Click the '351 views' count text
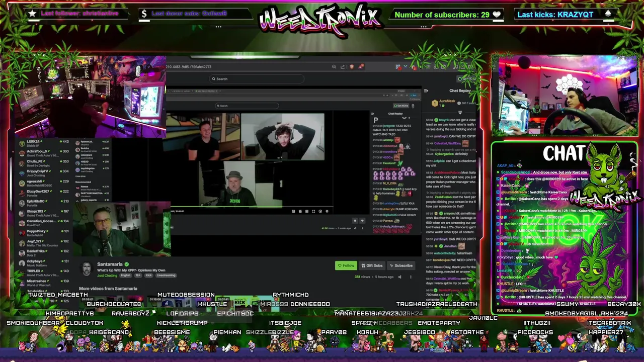 [x=361, y=277]
